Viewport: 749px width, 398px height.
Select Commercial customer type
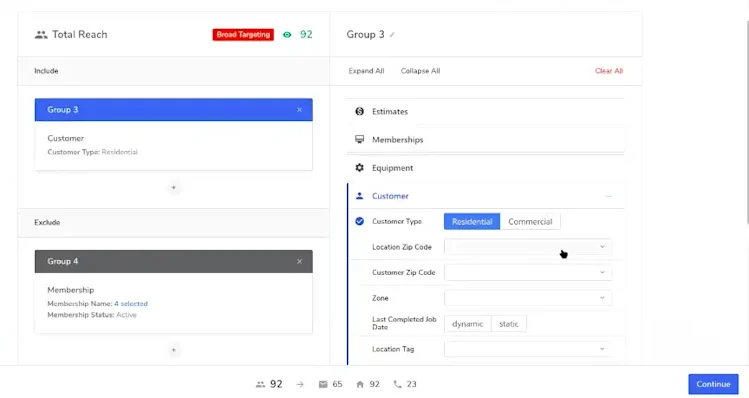click(530, 222)
